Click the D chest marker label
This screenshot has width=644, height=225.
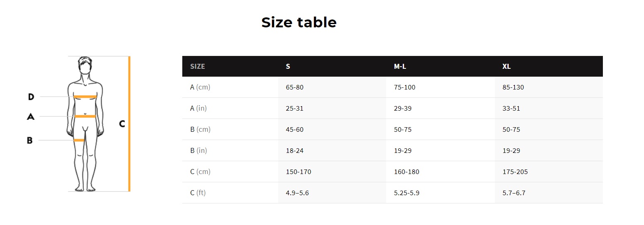coord(31,97)
